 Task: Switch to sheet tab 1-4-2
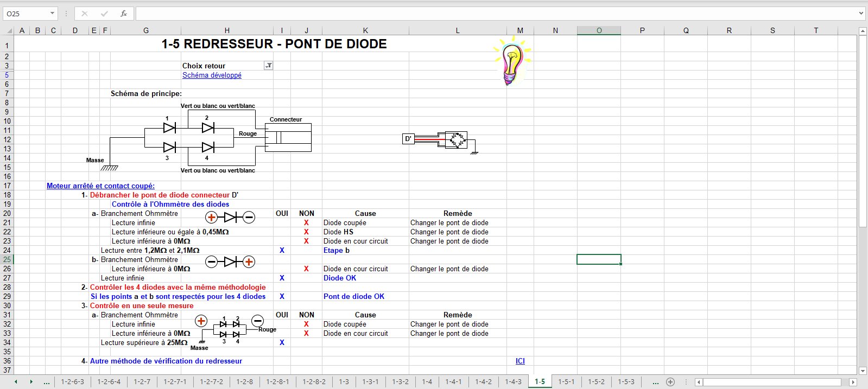pyautogui.click(x=484, y=382)
